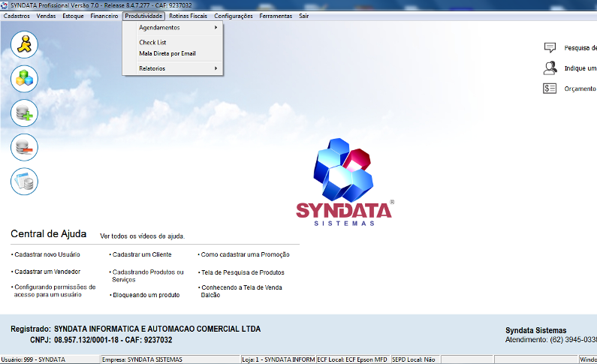
Task: Open Como cadastrar uma Promoção link
Action: (241, 254)
